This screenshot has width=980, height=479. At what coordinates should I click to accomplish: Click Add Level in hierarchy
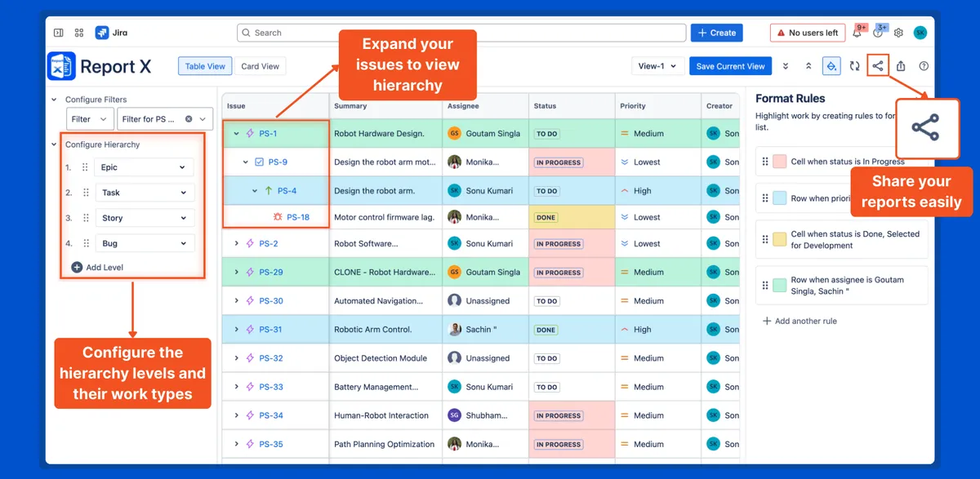click(98, 268)
